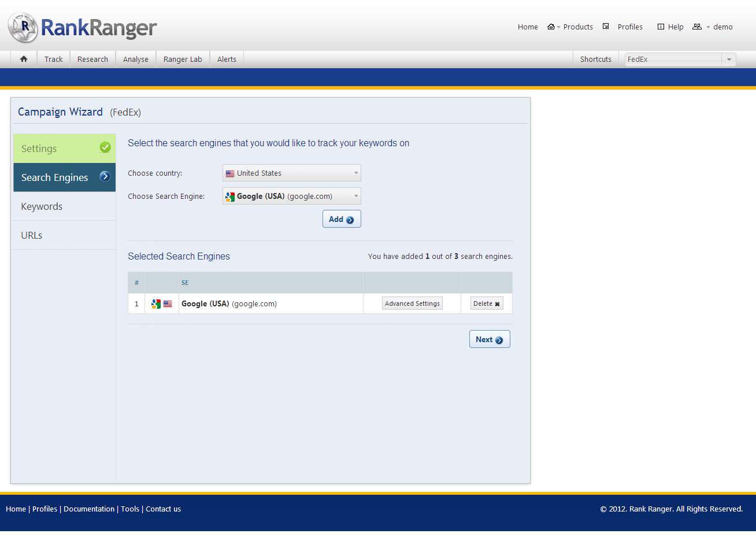Open the Contact us footer link
Image resolution: width=756 pixels, height=541 pixels.
(x=163, y=509)
